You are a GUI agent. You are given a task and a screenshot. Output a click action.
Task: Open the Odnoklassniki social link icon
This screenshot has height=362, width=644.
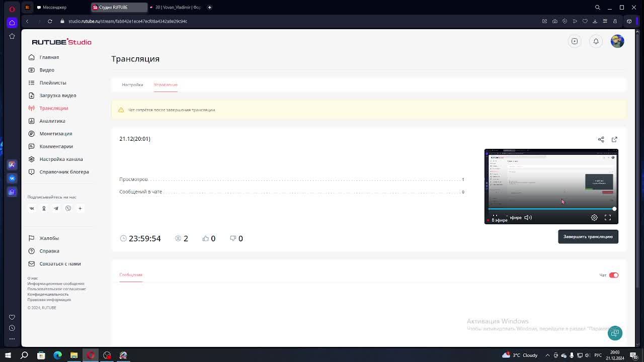pyautogui.click(x=44, y=208)
